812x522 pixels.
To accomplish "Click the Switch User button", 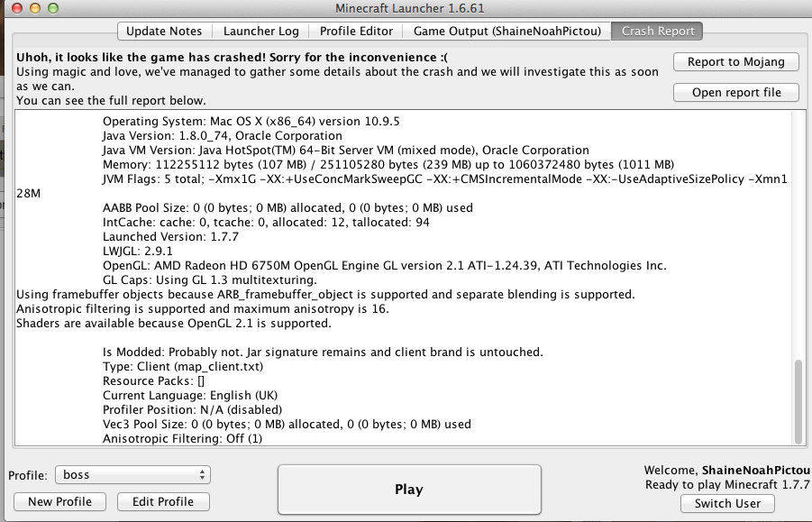I will [727, 503].
